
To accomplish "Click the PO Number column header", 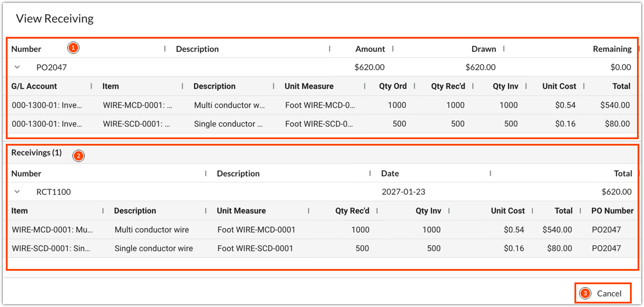I will click(x=612, y=211).
